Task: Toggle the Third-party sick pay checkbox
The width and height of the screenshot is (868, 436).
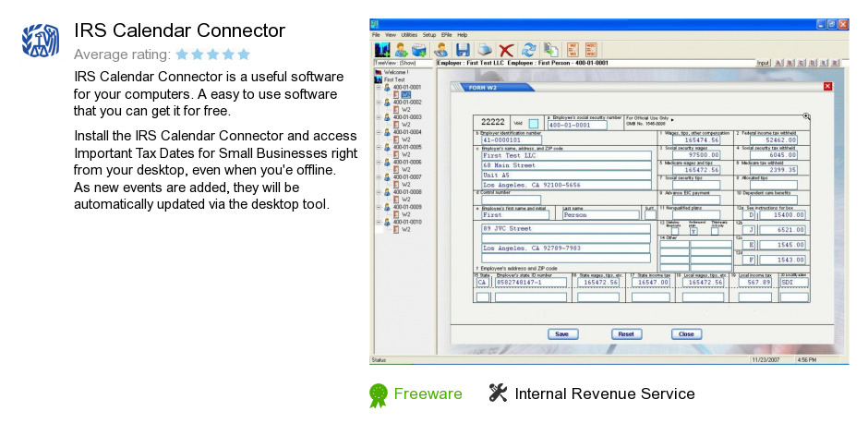Action: click(715, 231)
